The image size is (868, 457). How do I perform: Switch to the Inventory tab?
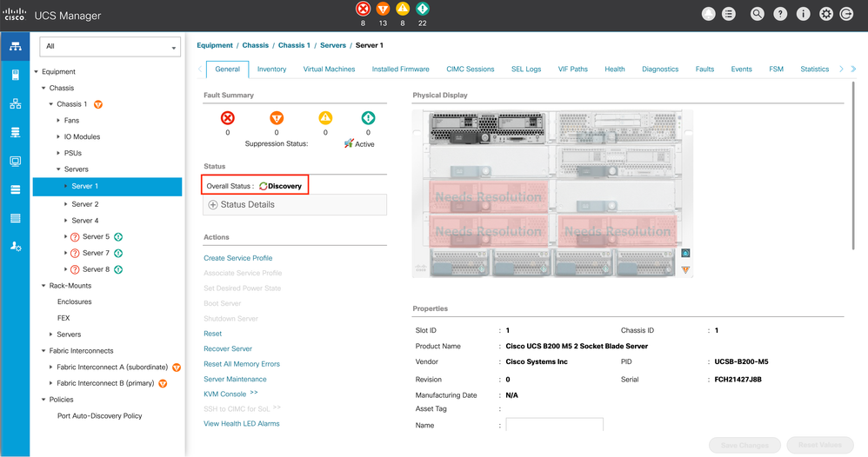(x=272, y=70)
